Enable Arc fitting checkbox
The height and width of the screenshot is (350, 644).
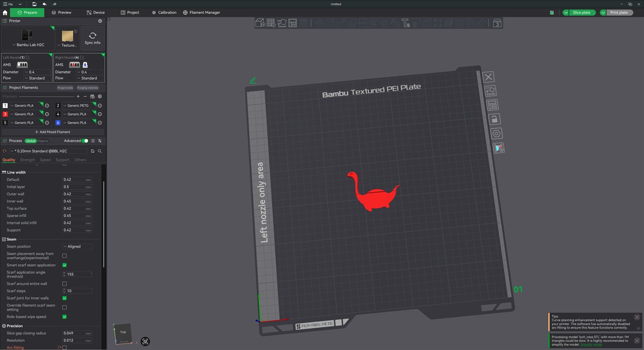pos(64,348)
